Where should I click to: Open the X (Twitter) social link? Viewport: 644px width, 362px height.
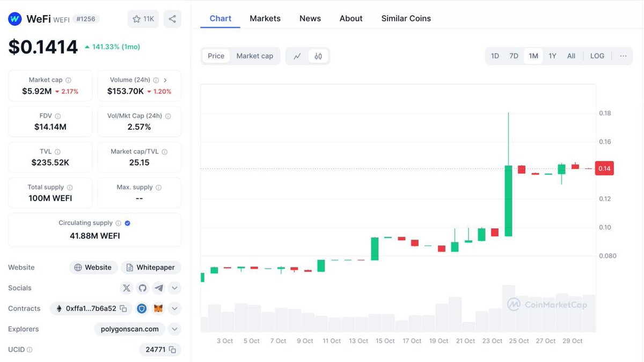coord(127,288)
